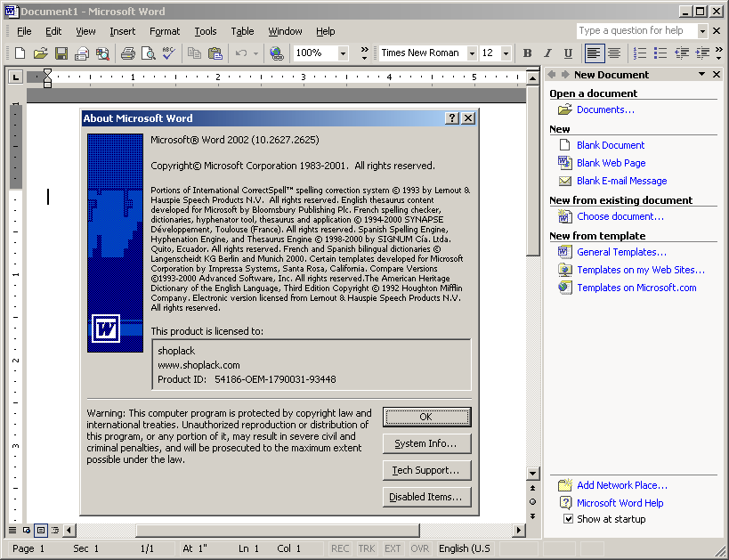Click the Save floppy disk icon
Screen dimensions: 729x560
(61, 53)
